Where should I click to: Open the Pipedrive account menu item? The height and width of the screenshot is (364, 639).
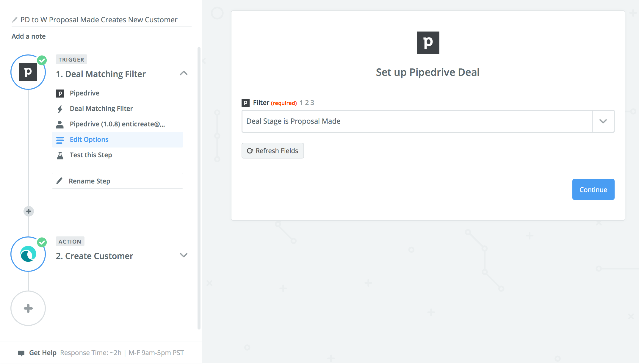[x=118, y=124]
